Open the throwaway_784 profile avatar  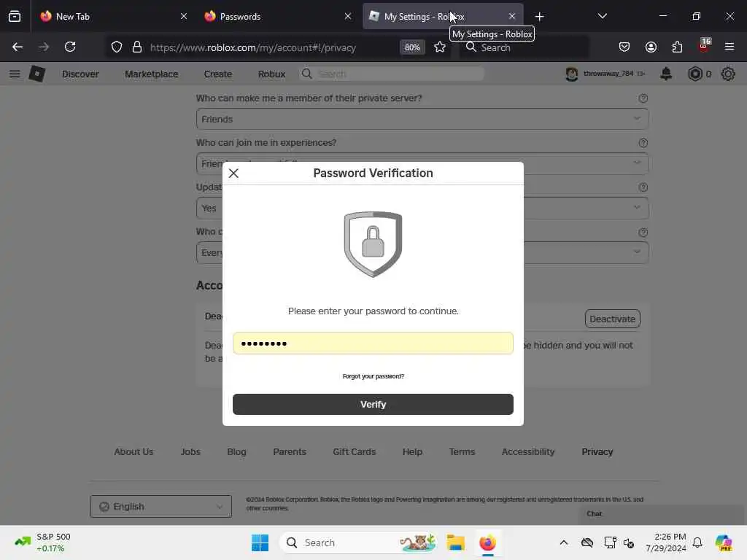pyautogui.click(x=571, y=74)
